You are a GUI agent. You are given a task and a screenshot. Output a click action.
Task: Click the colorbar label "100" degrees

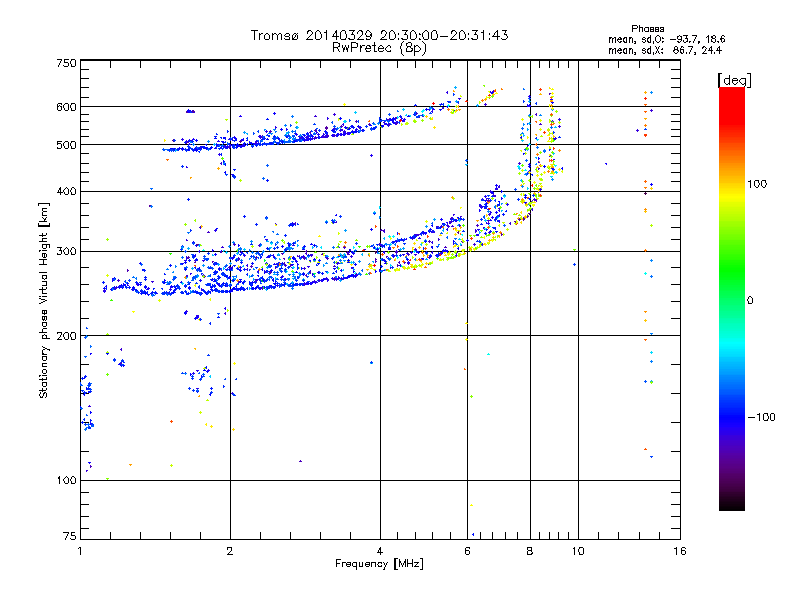tap(757, 184)
